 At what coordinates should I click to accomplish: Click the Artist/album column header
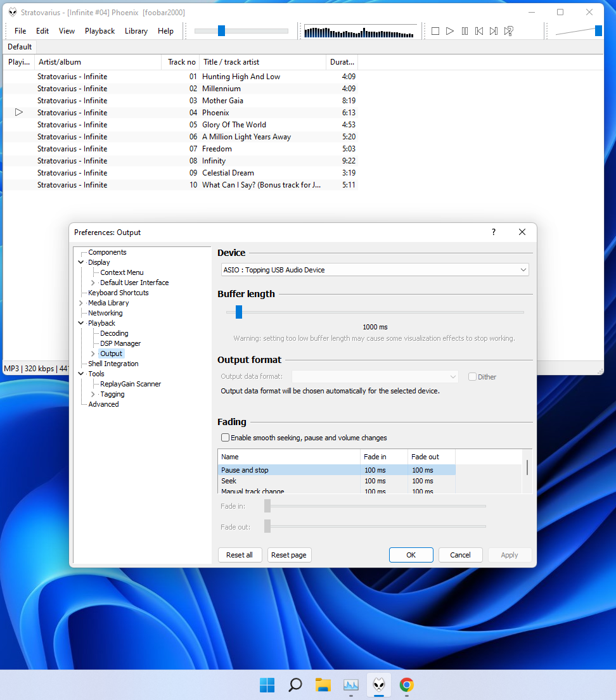(x=98, y=62)
